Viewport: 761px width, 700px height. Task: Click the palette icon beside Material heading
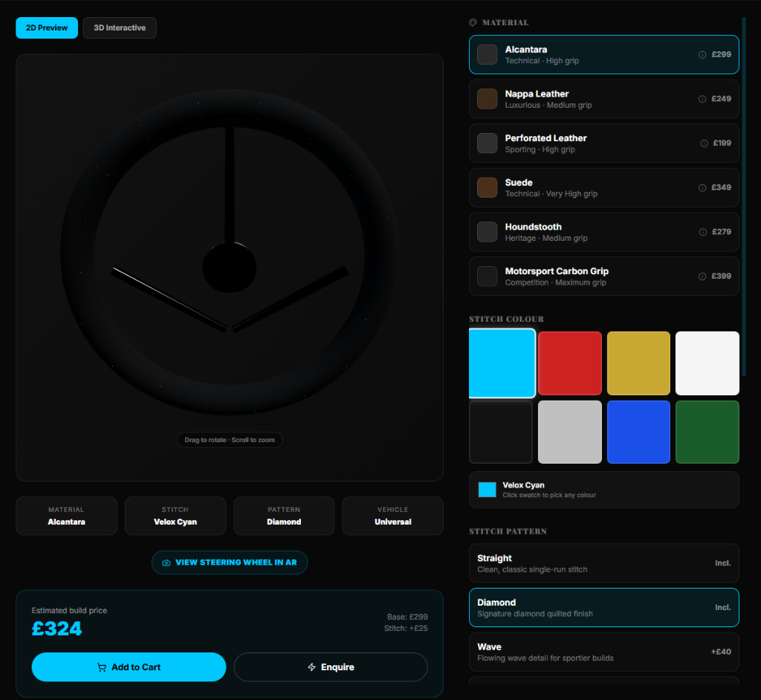(x=473, y=22)
